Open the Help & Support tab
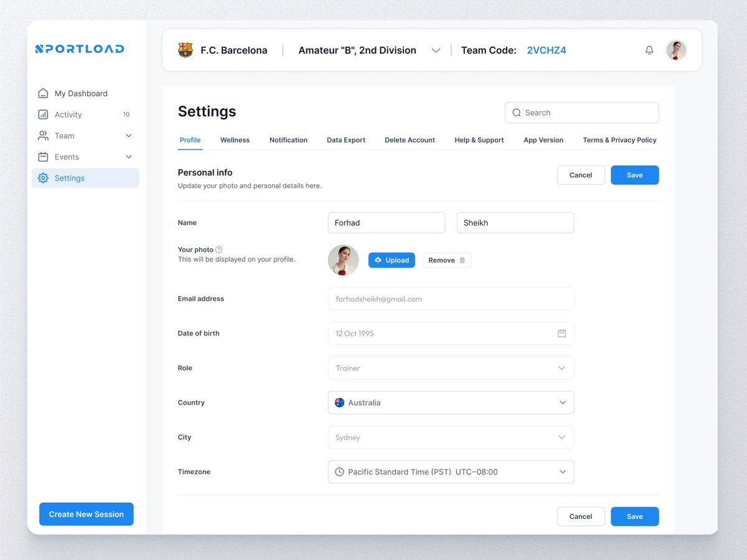The width and height of the screenshot is (747, 560). (x=479, y=140)
